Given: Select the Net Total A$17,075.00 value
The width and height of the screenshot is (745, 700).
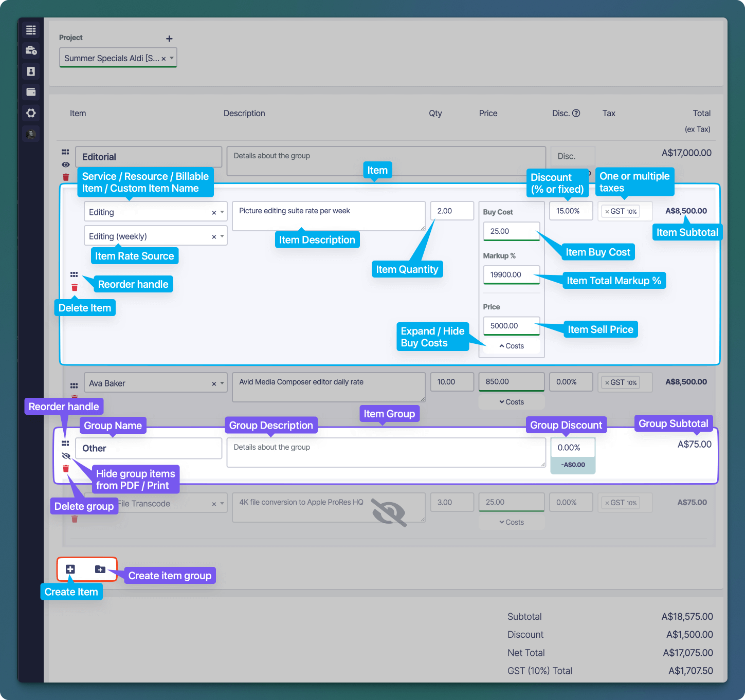Looking at the screenshot, I should (688, 653).
